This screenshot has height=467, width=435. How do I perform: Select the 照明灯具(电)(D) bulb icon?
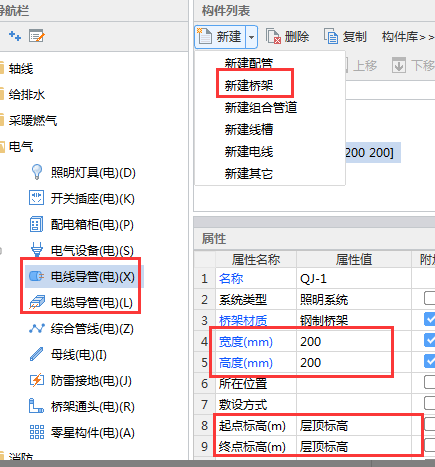(37, 172)
